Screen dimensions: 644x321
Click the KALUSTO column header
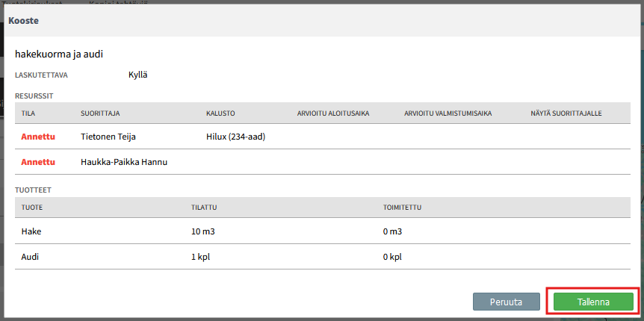(220, 113)
